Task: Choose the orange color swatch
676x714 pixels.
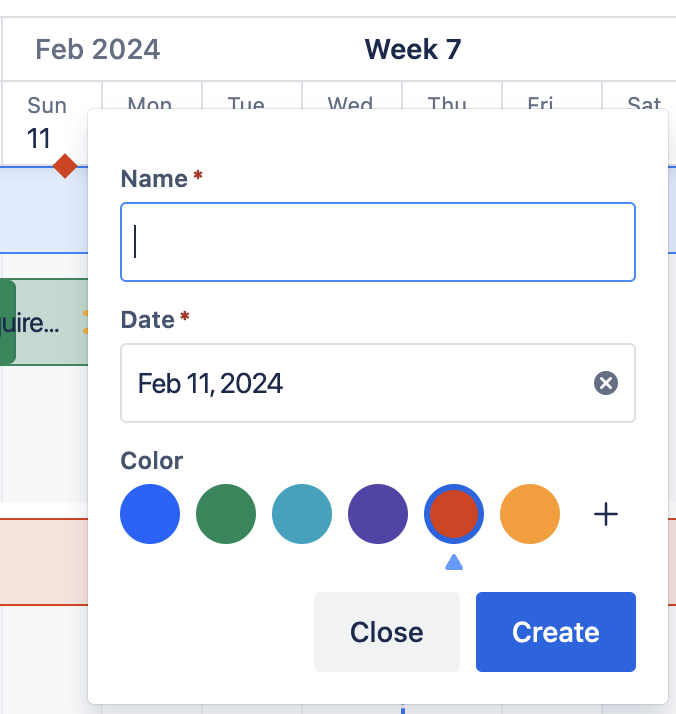Action: 530,514
